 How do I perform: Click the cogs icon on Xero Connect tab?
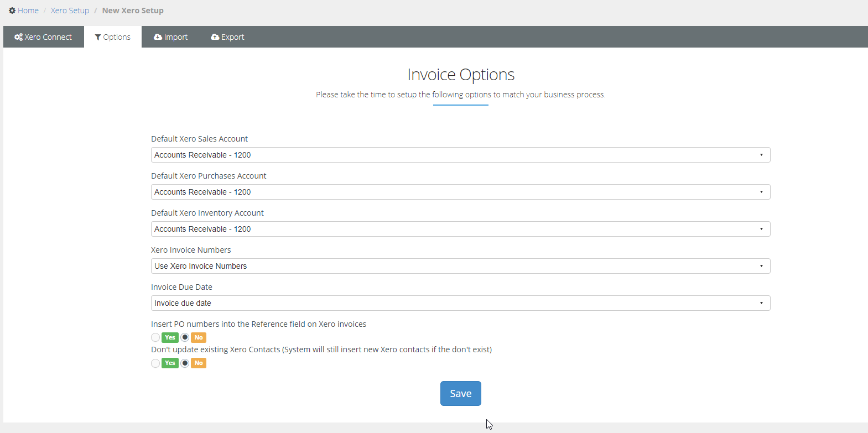[x=18, y=37]
